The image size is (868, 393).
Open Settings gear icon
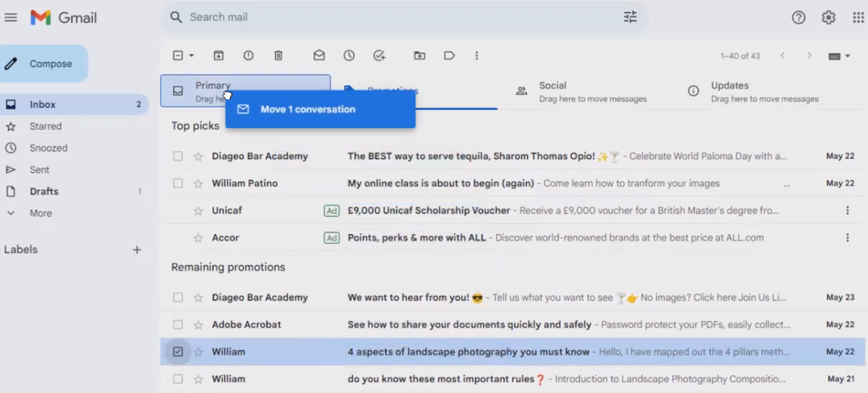[x=828, y=17]
